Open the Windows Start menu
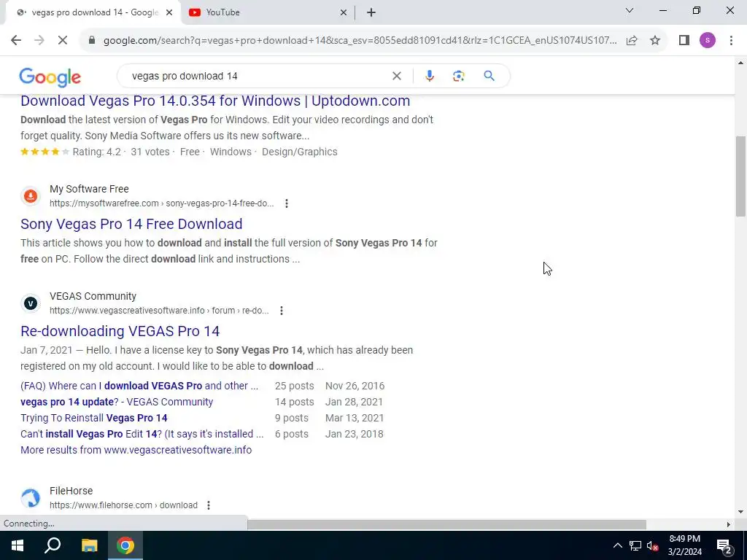 [x=18, y=545]
